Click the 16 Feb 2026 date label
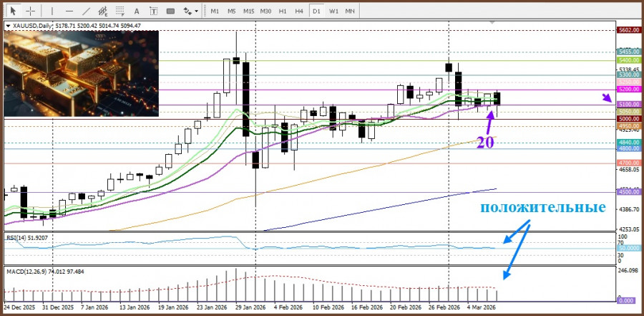 pos(368,308)
